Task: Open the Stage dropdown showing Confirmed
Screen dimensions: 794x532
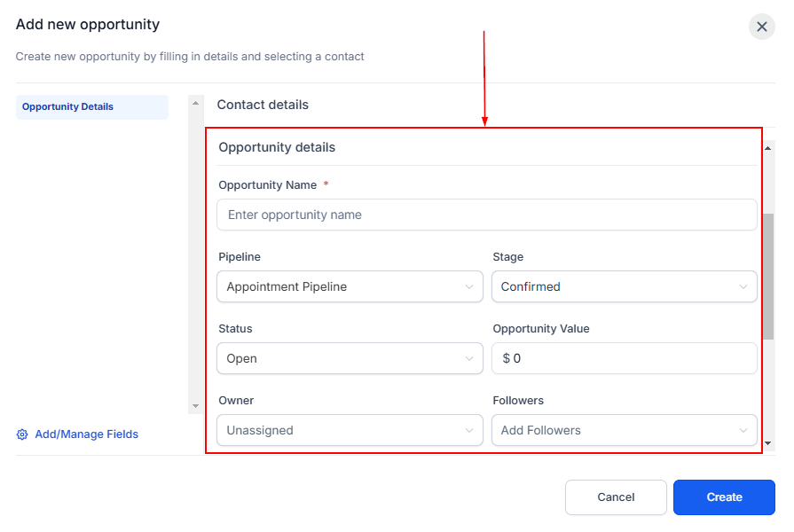Action: coord(624,286)
